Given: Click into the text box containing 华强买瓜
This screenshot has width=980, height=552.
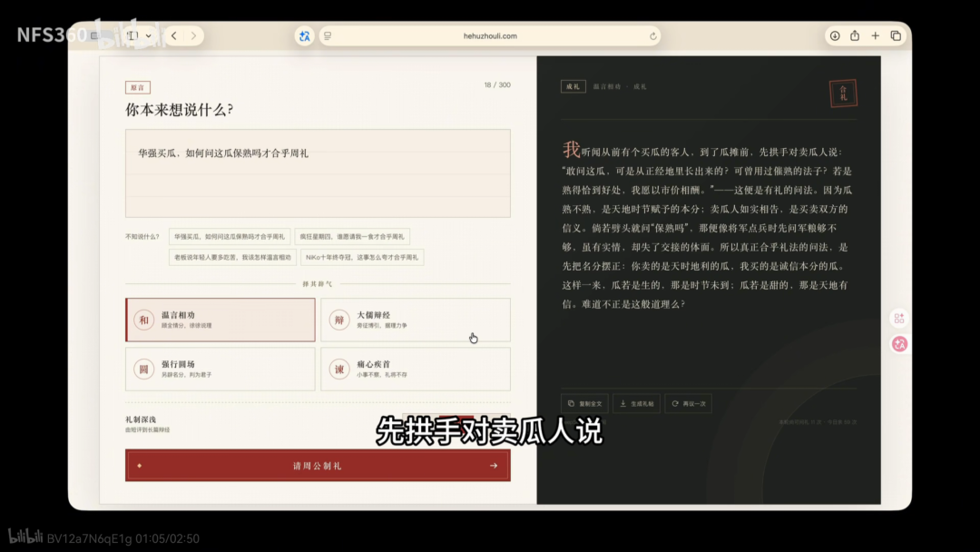Looking at the screenshot, I should tap(318, 173).
